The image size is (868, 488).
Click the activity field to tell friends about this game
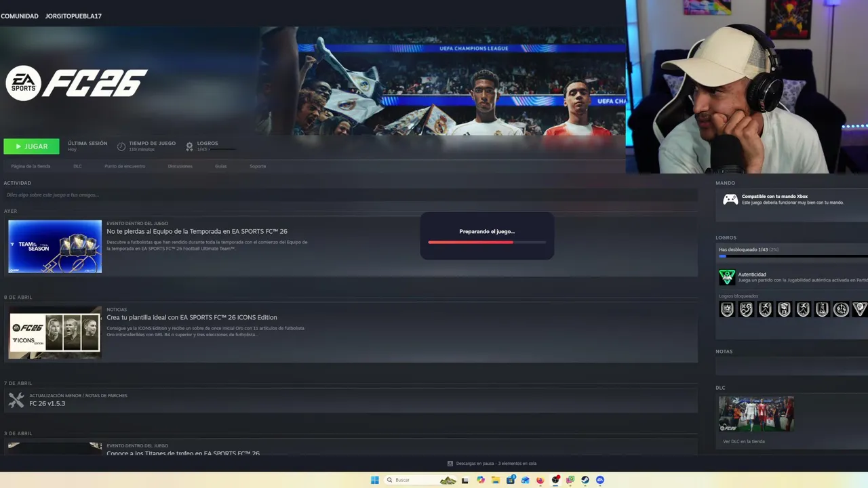351,195
